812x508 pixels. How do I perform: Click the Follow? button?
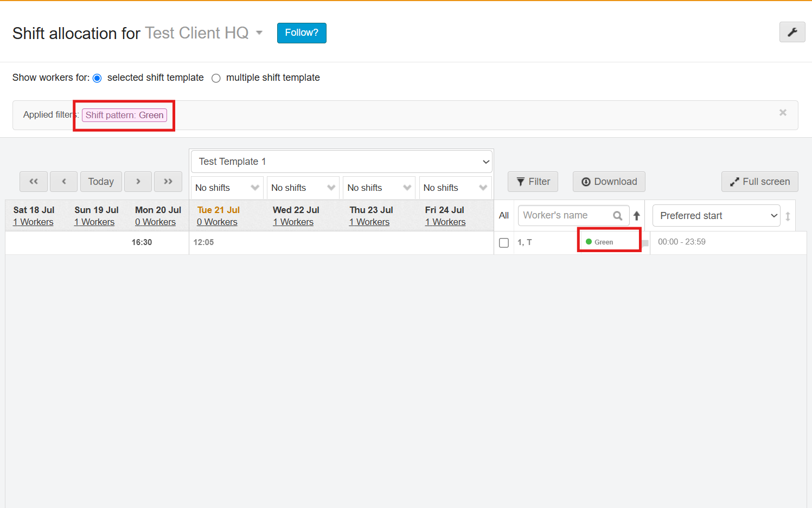pyautogui.click(x=302, y=33)
